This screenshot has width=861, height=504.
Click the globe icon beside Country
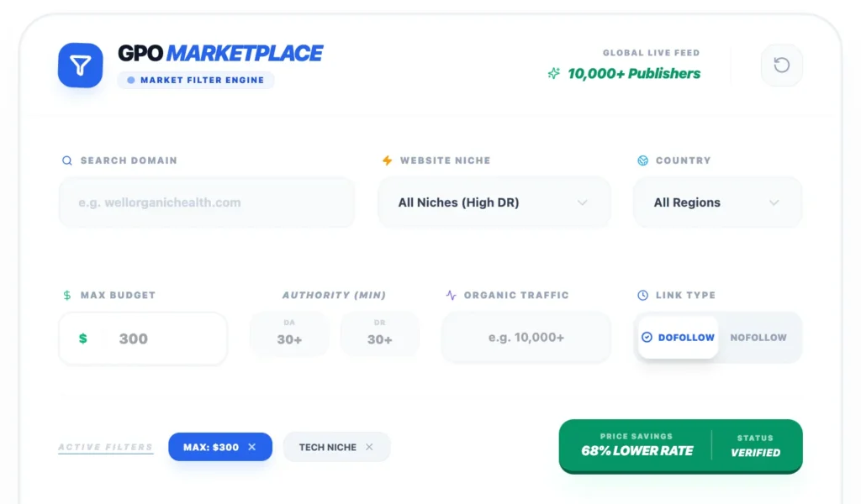pos(643,160)
